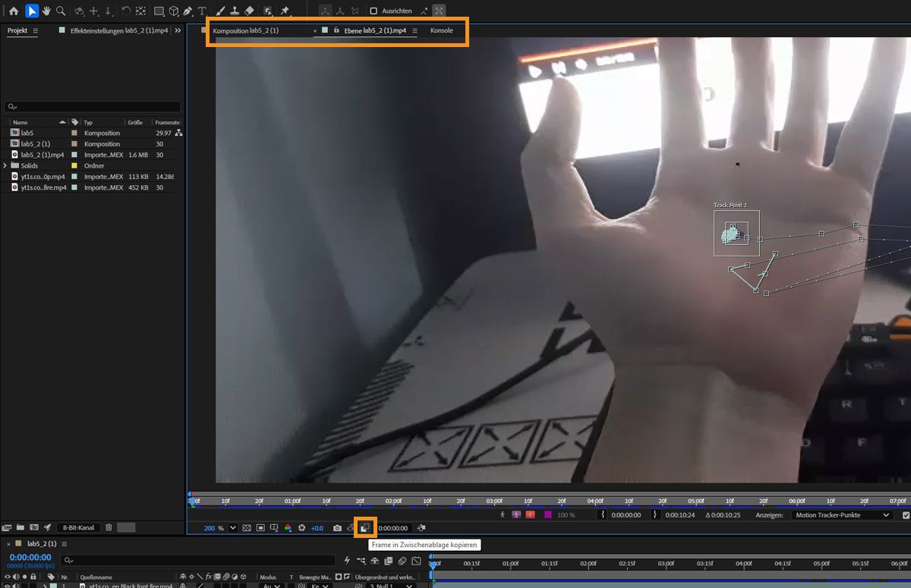Toggle the magenta channel square in viewer
The width and height of the screenshot is (911, 588).
pos(548,514)
